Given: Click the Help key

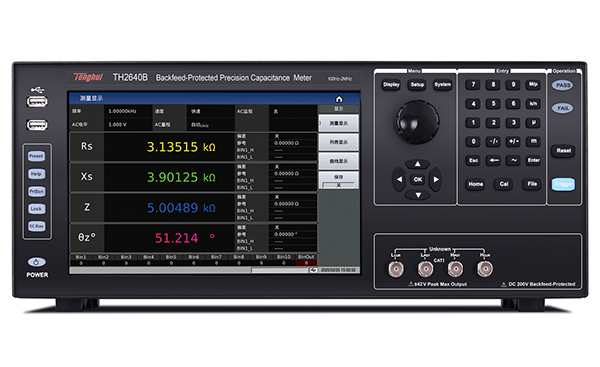Looking at the screenshot, I should (x=36, y=174).
